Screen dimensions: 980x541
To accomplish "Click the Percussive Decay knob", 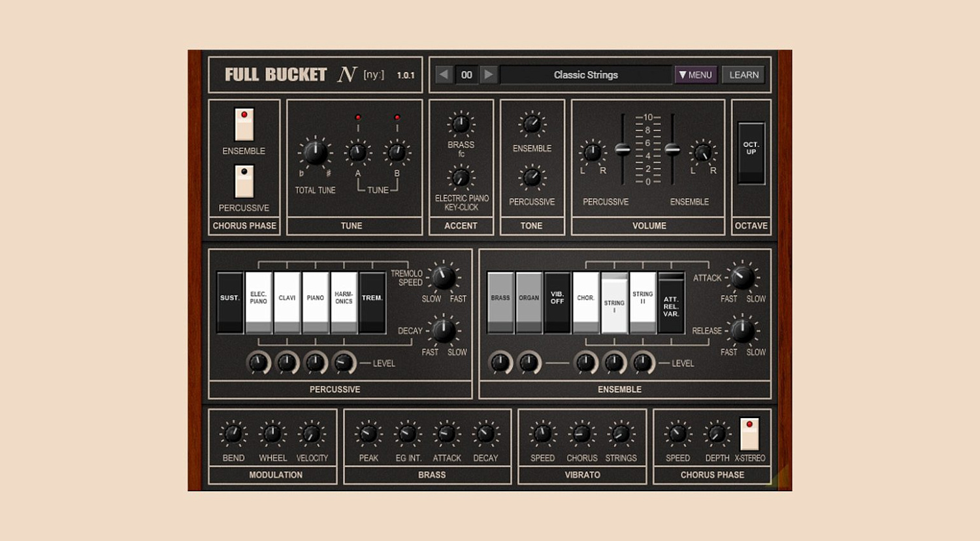I will (x=444, y=331).
